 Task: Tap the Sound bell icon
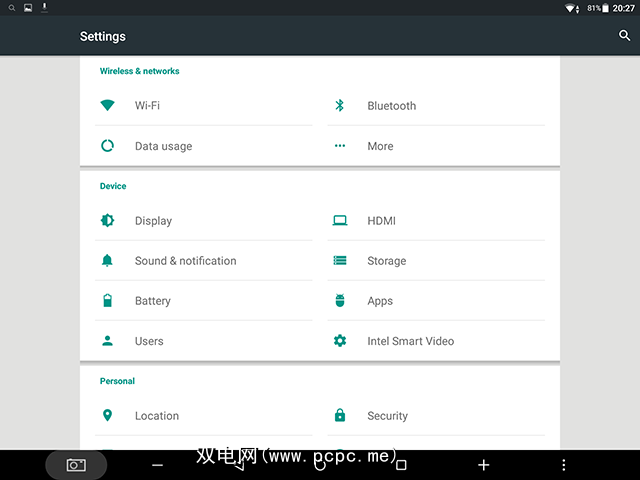point(107,260)
